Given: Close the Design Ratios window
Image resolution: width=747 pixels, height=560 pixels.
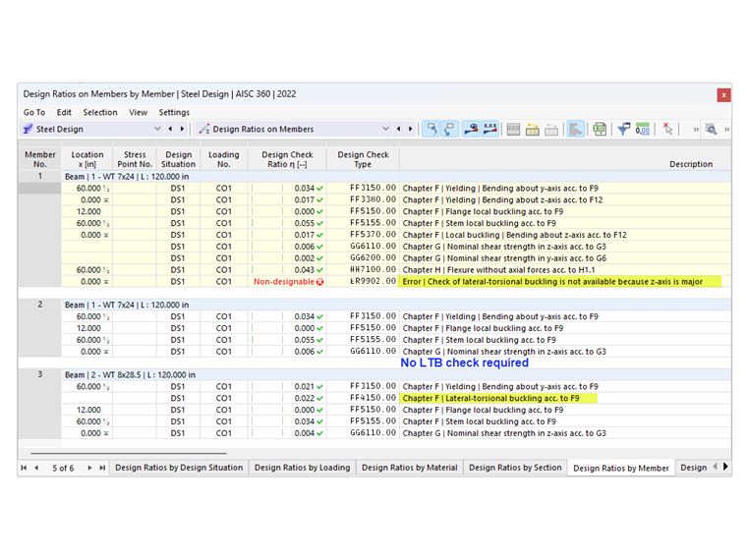Looking at the screenshot, I should (723, 94).
